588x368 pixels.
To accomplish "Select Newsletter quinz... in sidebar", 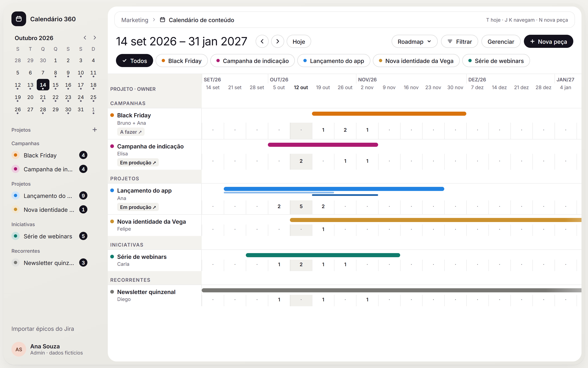I will click(50, 263).
